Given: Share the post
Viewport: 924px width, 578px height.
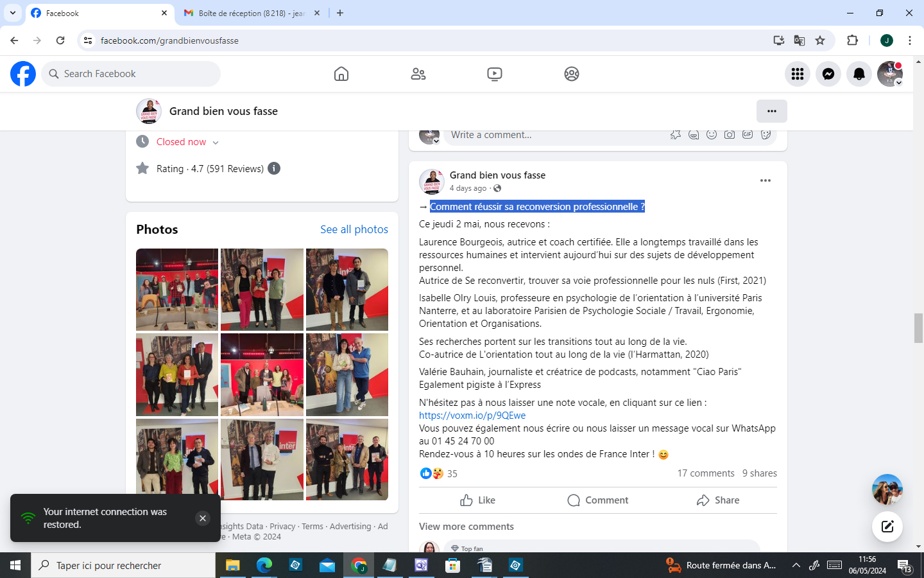Looking at the screenshot, I should [x=718, y=500].
